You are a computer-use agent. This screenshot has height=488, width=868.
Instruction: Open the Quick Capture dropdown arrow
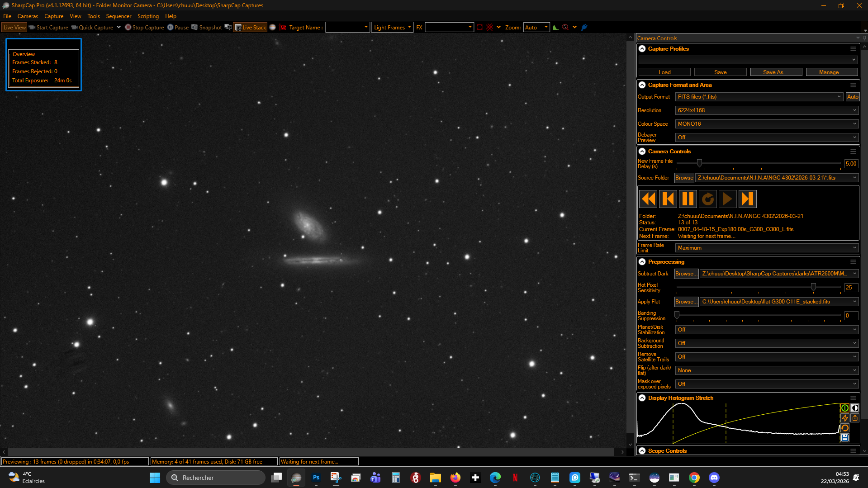point(119,28)
